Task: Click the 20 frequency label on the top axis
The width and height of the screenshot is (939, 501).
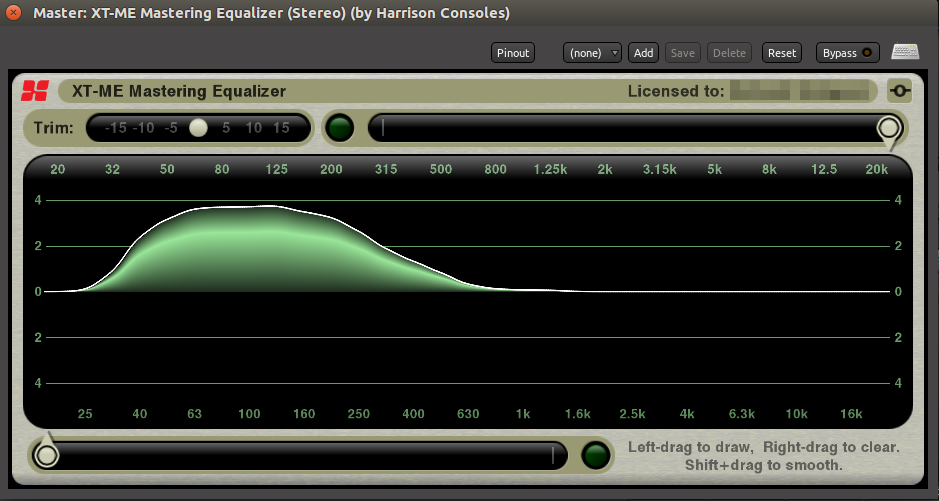Action: [57, 169]
